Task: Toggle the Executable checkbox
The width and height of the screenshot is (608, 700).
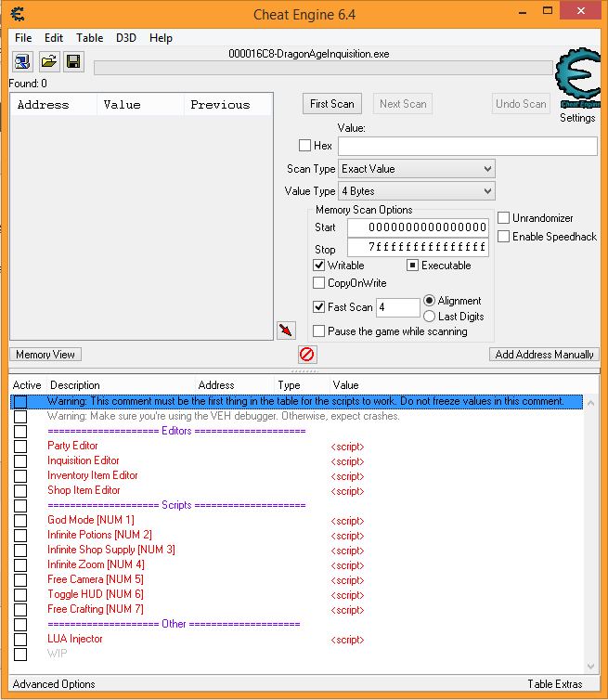Action: pyautogui.click(x=412, y=266)
